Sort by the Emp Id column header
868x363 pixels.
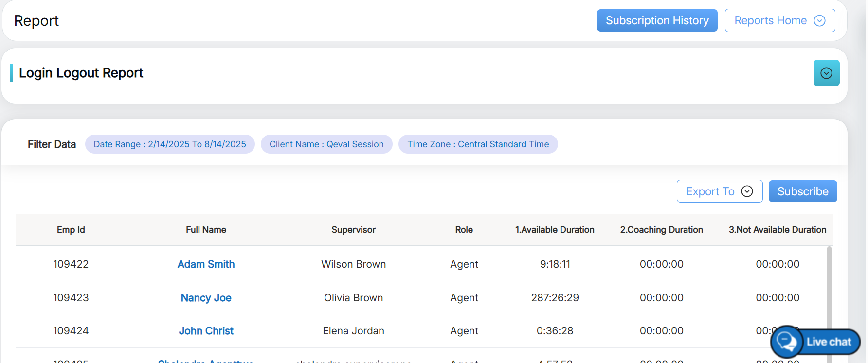tap(71, 230)
